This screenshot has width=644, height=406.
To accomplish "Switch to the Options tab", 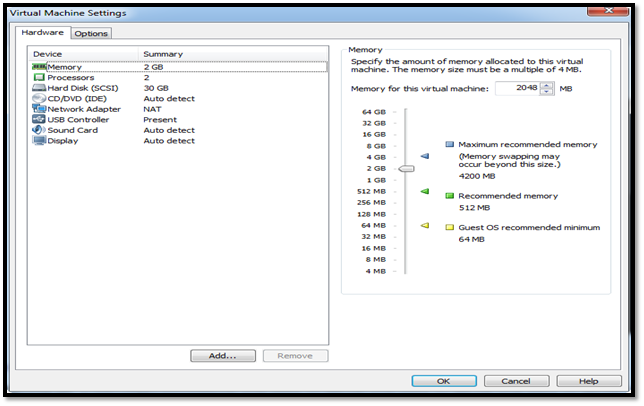I will point(91,33).
